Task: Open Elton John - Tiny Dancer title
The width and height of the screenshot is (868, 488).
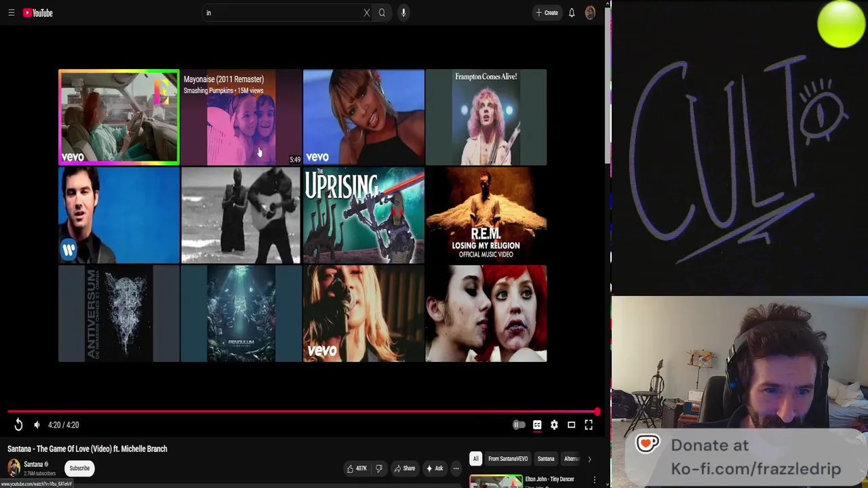Action: (x=549, y=479)
